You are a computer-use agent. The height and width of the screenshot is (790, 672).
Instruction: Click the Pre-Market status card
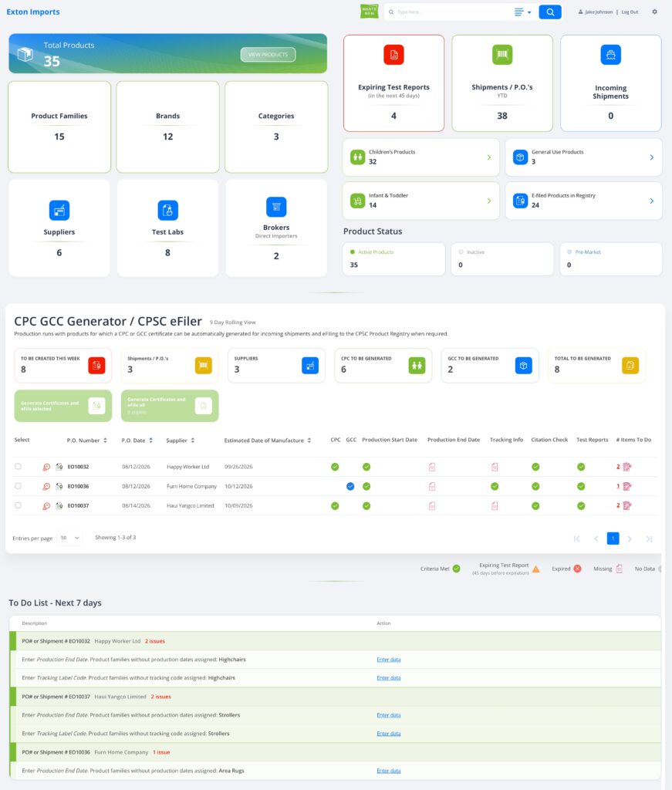pyautogui.click(x=610, y=259)
